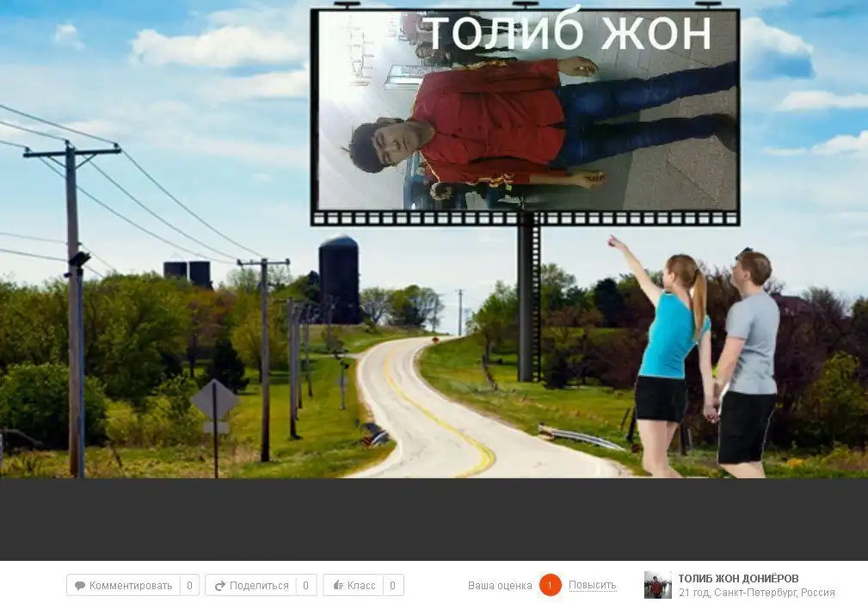
Task: Open the comment count next to Комментировать
Action: coord(189,586)
